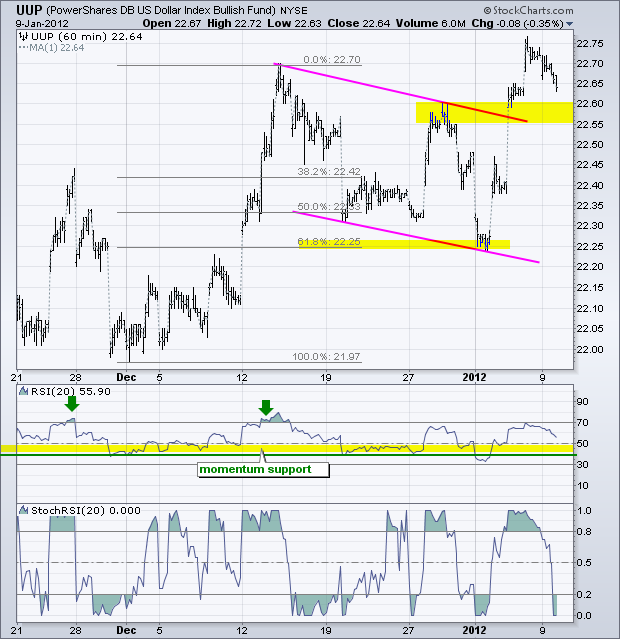
Task: Select the 70 level label on RSI axis
Action: point(583,423)
